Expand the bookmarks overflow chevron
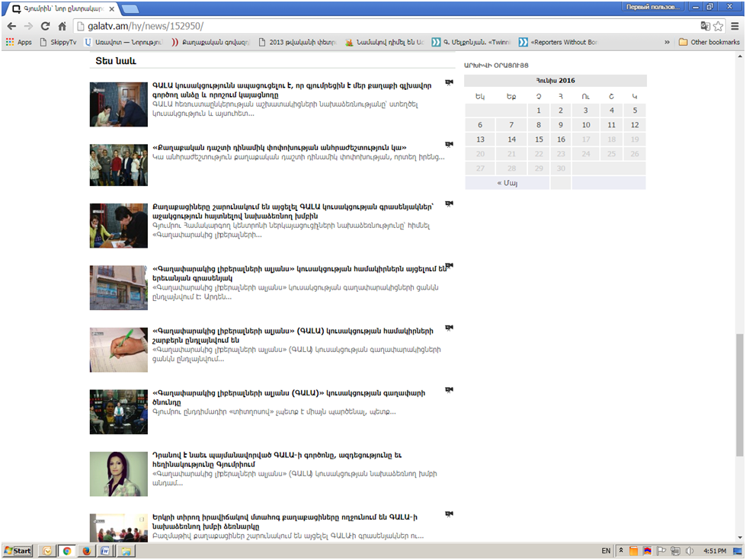Viewport: 746px width, 560px height. [x=668, y=42]
